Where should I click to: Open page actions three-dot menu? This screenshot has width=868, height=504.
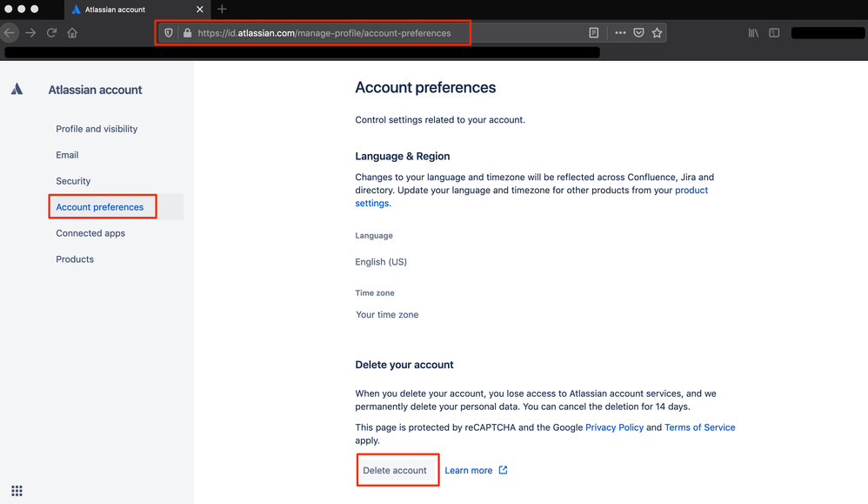[620, 33]
